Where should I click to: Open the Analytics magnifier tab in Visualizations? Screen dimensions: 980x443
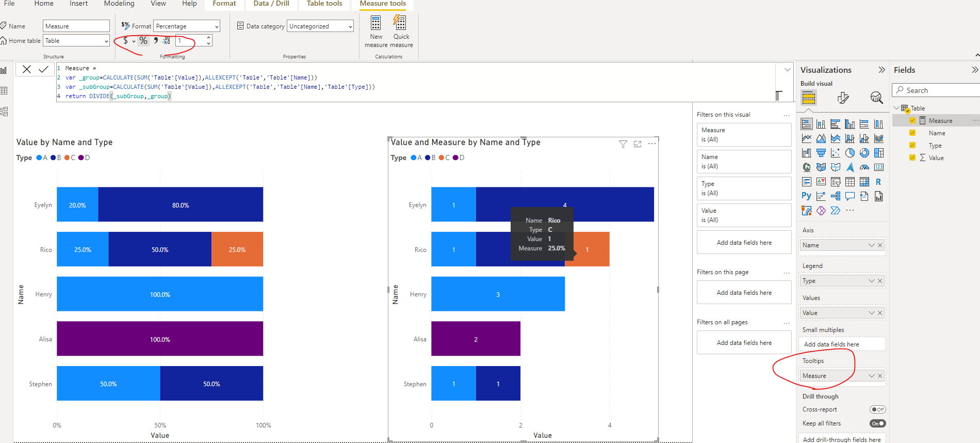coord(876,98)
